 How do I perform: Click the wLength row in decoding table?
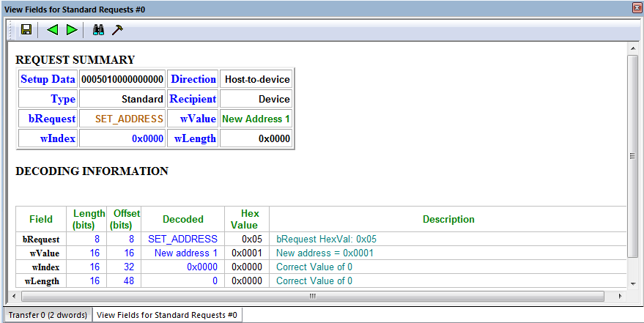tap(321, 281)
